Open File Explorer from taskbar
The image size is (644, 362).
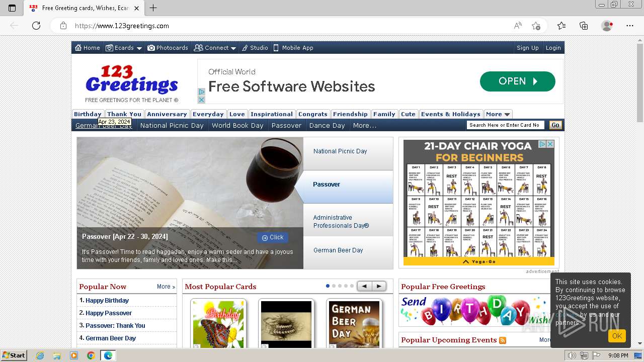coord(57,355)
